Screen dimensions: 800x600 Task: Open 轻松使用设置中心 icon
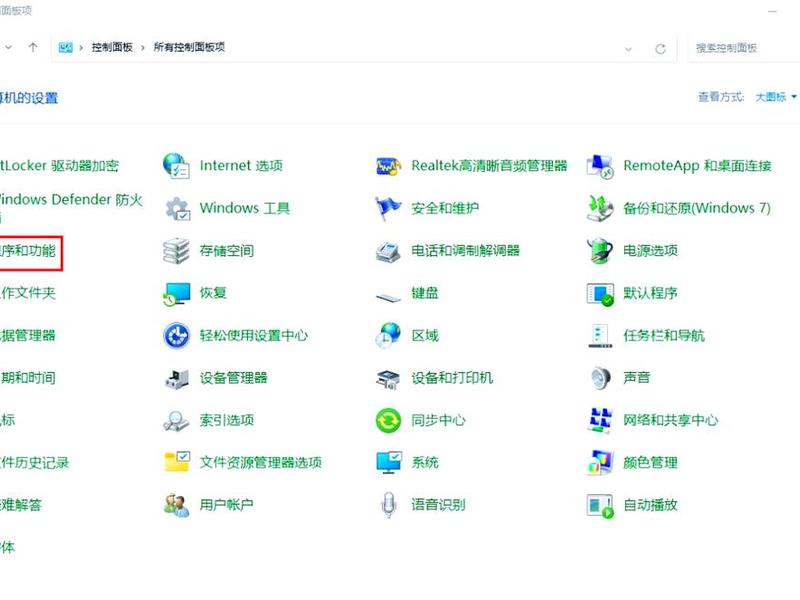[177, 336]
